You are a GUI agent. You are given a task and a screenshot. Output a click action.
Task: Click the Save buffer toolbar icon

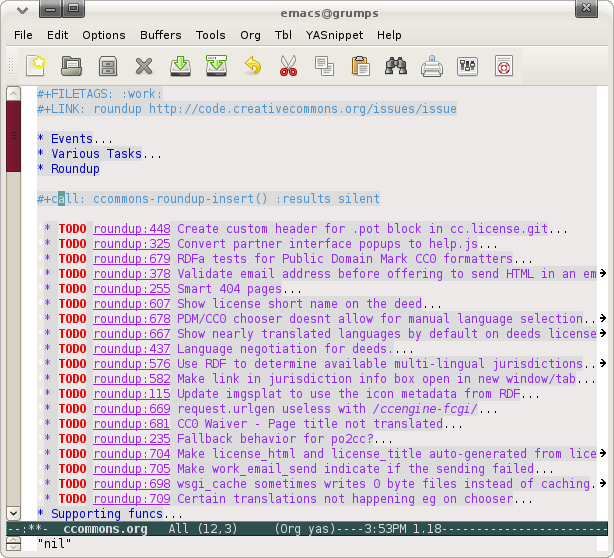(108, 67)
